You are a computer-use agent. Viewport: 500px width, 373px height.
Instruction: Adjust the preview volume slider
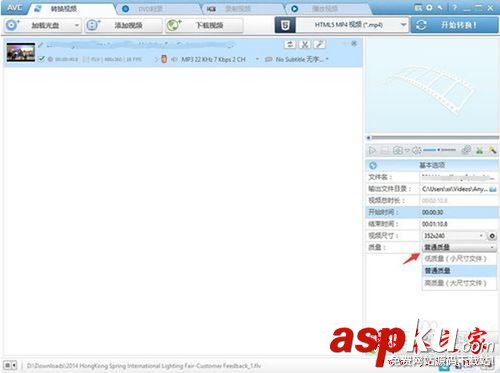[439, 150]
